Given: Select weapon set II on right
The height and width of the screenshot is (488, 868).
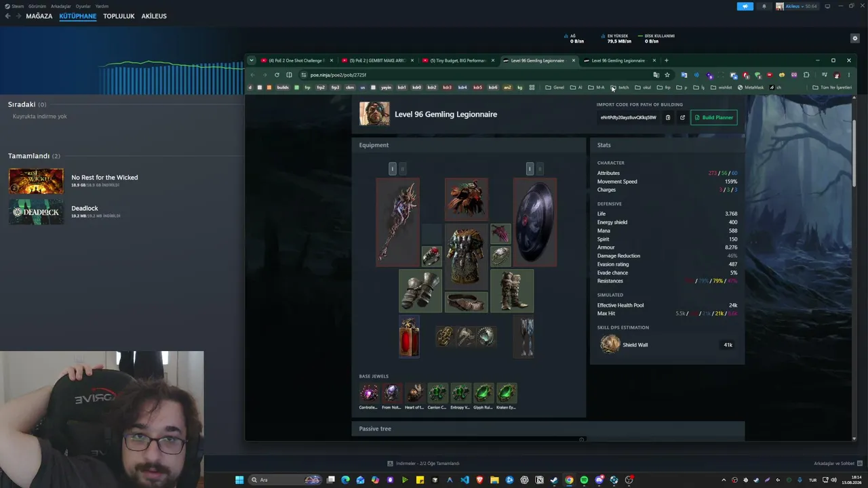Looking at the screenshot, I should (x=540, y=168).
